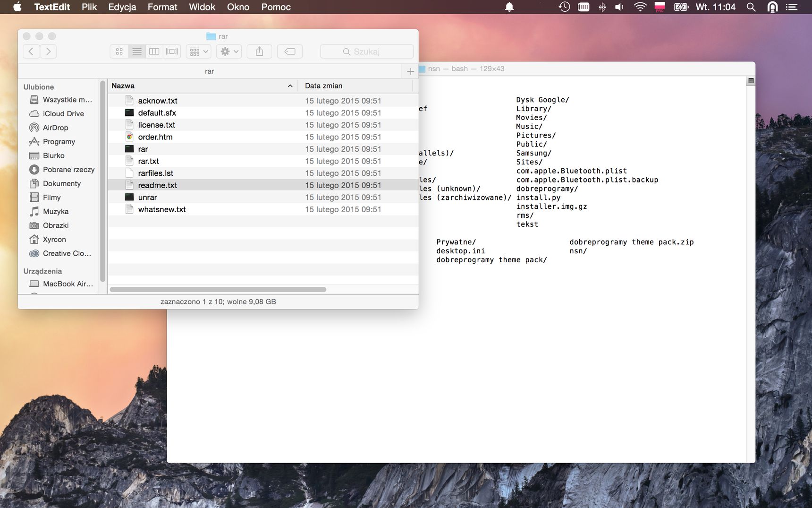Click the horizontal scrollbar in Finder
The height and width of the screenshot is (508, 812).
pos(218,290)
